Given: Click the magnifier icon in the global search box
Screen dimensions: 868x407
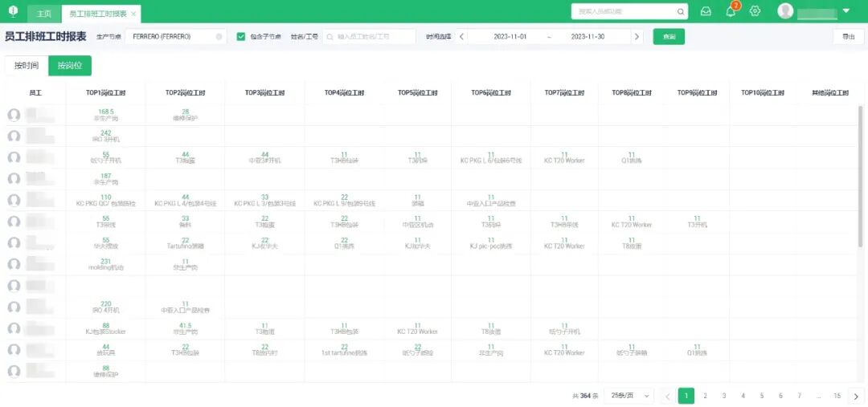Looking at the screenshot, I should pos(681,11).
